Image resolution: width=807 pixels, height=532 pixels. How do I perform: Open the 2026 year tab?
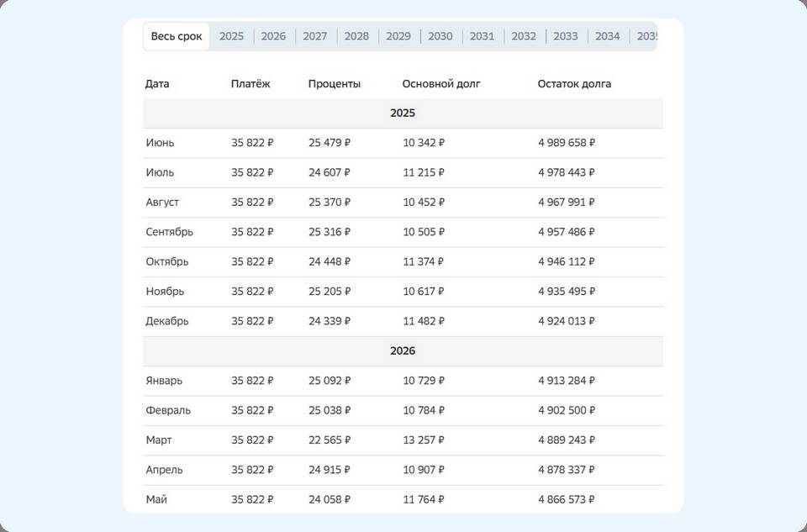[273, 36]
